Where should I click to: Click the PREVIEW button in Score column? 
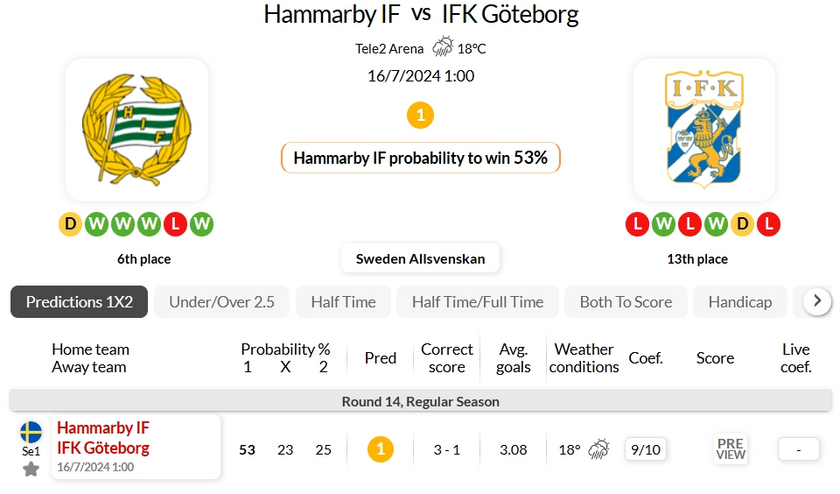731,449
